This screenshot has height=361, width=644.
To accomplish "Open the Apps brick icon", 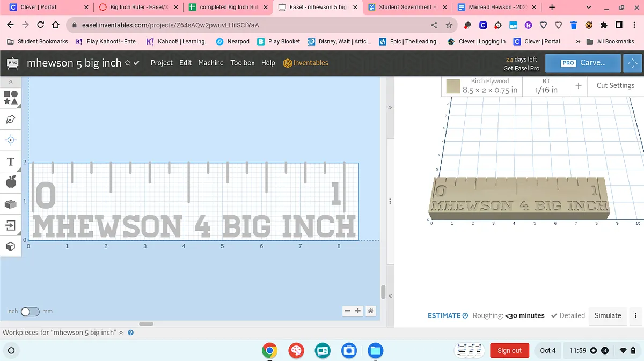I will coord(11,204).
